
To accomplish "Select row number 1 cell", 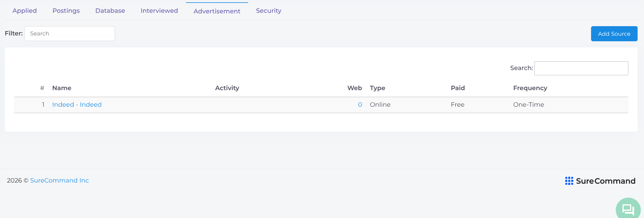I will pos(43,105).
